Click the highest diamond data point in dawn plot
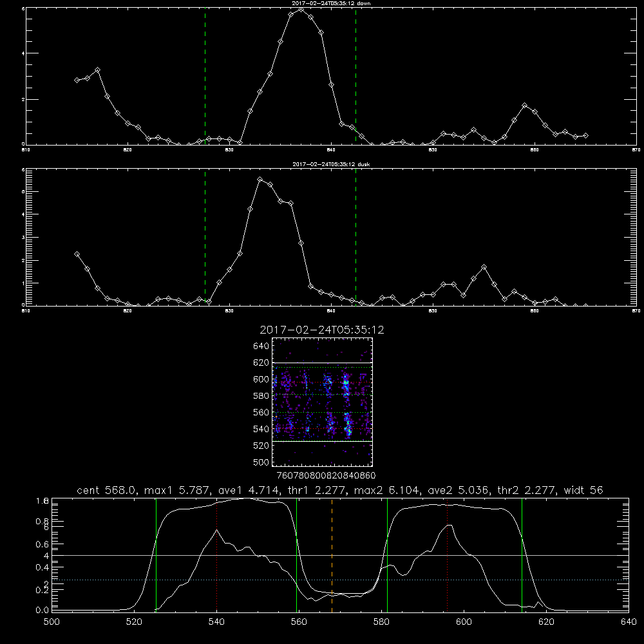This screenshot has width=644, height=644. click(x=301, y=8)
